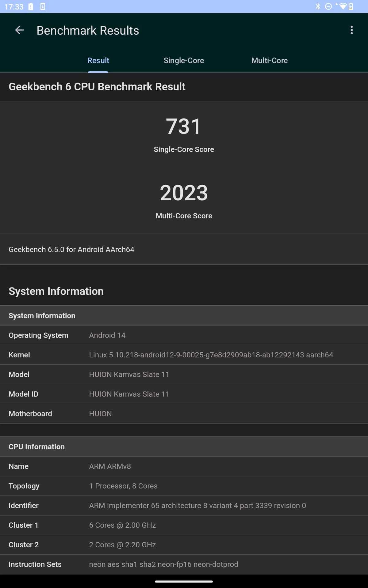Image resolution: width=368 pixels, height=588 pixels.
Task: Tap the bottom navigation gesture handle
Action: pos(184,581)
